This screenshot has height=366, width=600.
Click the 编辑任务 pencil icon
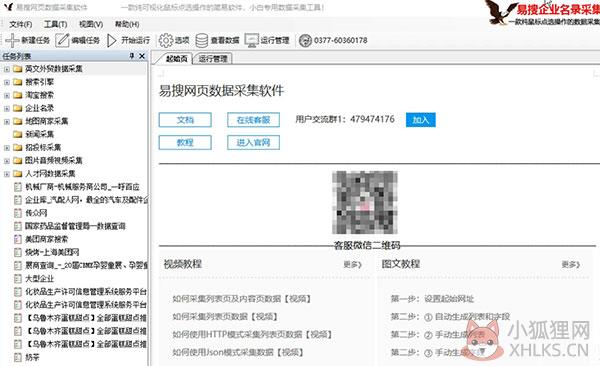62,40
